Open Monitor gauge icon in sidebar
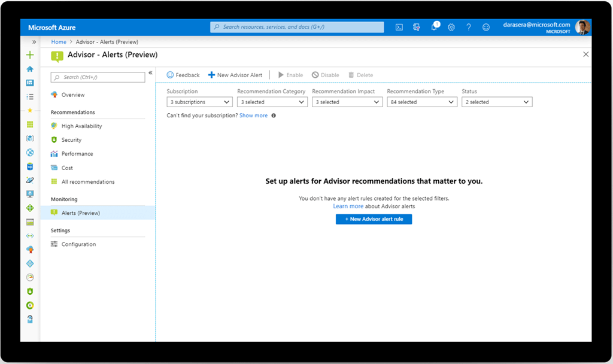 30,277
